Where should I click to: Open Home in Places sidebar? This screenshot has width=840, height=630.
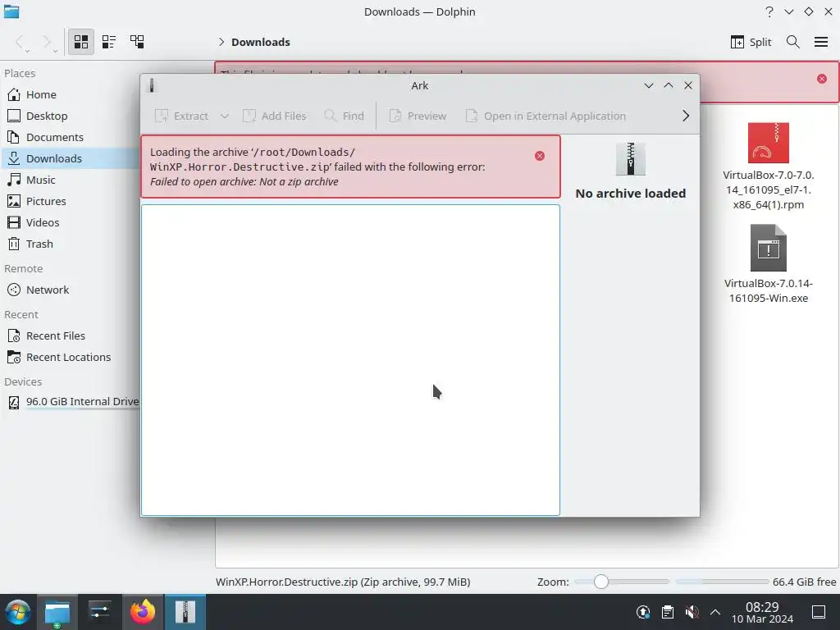tap(70, 95)
